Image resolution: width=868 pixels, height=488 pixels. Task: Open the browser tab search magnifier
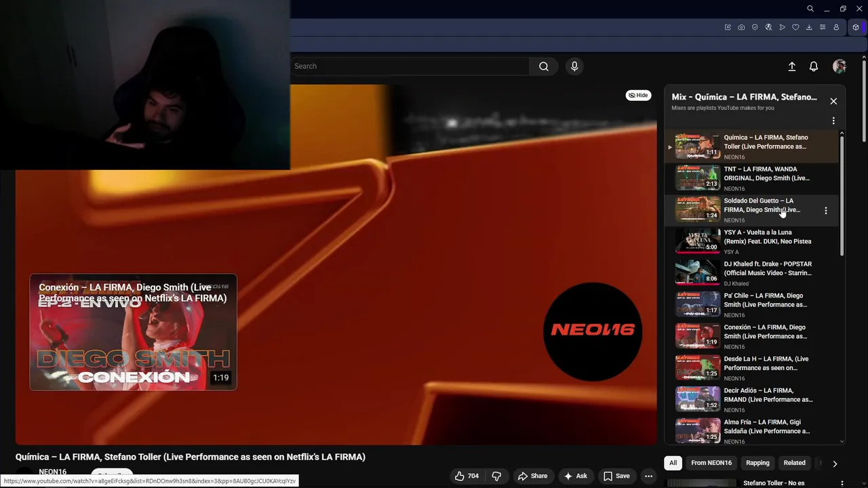point(810,9)
